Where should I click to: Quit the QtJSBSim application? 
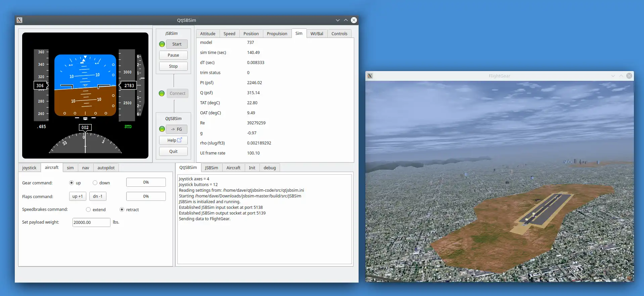pyautogui.click(x=173, y=152)
